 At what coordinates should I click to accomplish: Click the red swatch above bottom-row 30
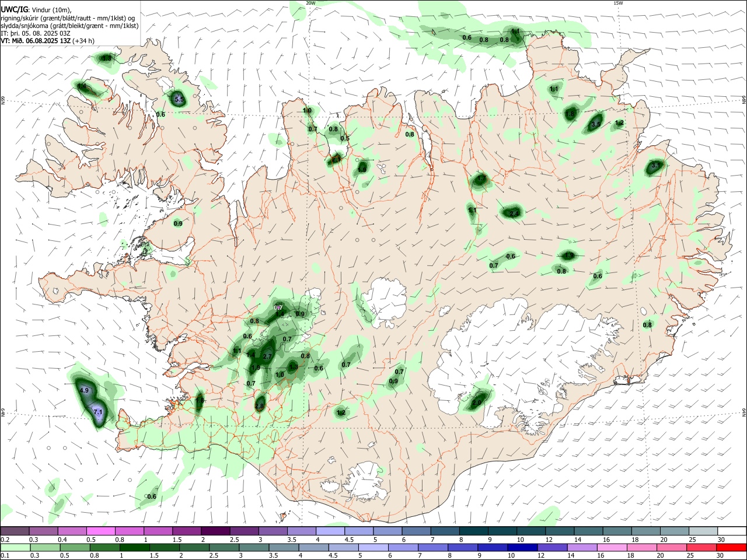[731, 547]
